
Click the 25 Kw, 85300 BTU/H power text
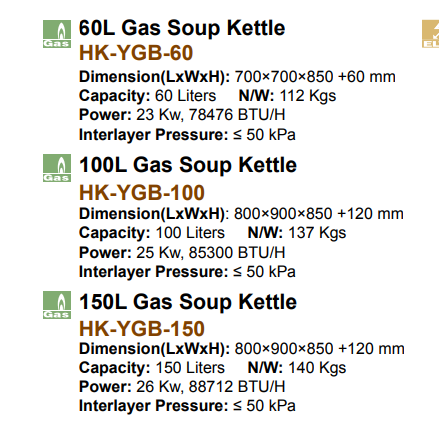point(211,253)
